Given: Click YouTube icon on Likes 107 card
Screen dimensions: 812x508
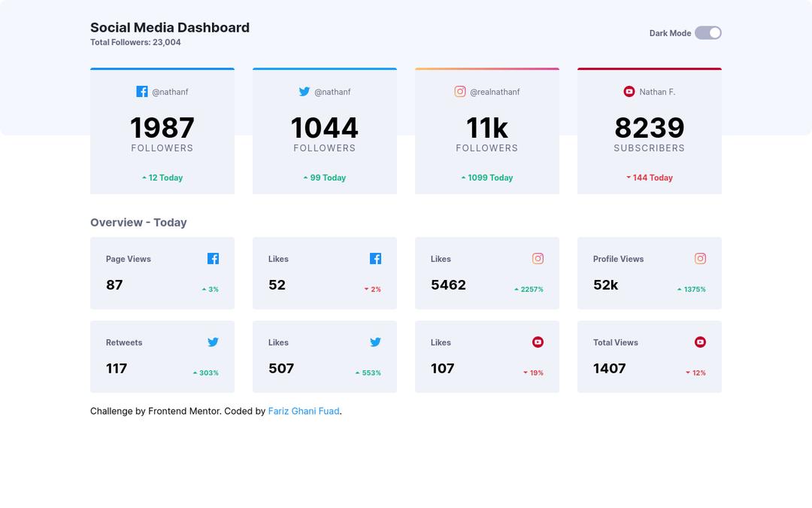Looking at the screenshot, I should pos(538,342).
